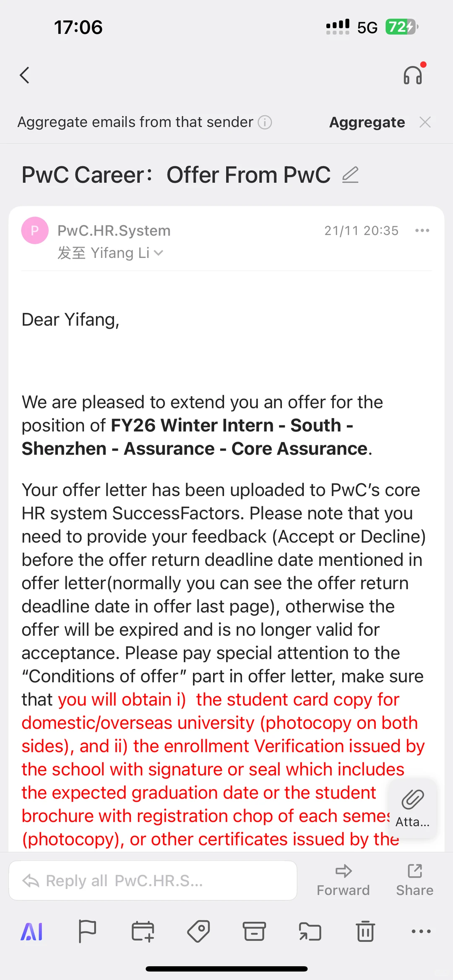Open the AI assistant
The width and height of the screenshot is (453, 980).
point(32,932)
